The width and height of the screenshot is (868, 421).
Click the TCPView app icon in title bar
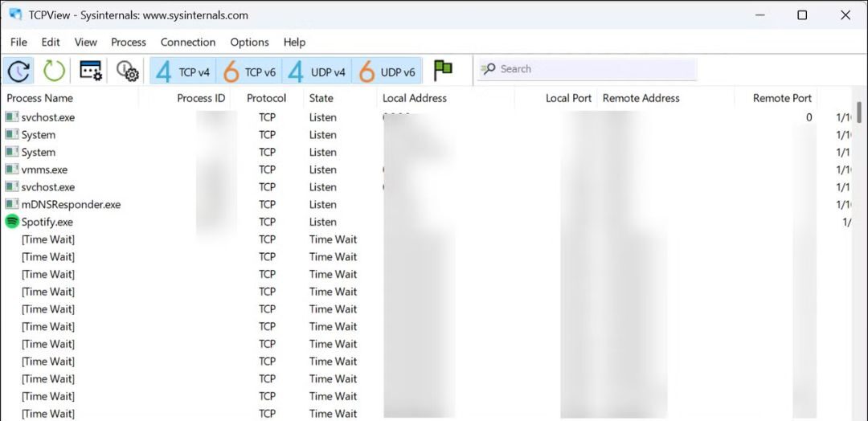pos(15,14)
